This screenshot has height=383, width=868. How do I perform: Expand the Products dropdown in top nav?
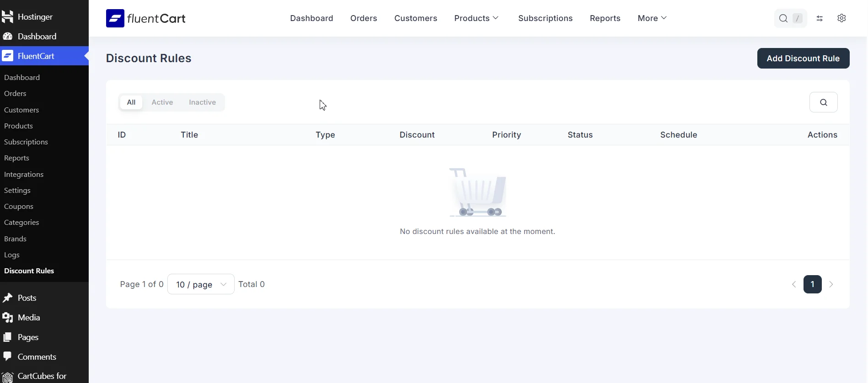(x=477, y=18)
